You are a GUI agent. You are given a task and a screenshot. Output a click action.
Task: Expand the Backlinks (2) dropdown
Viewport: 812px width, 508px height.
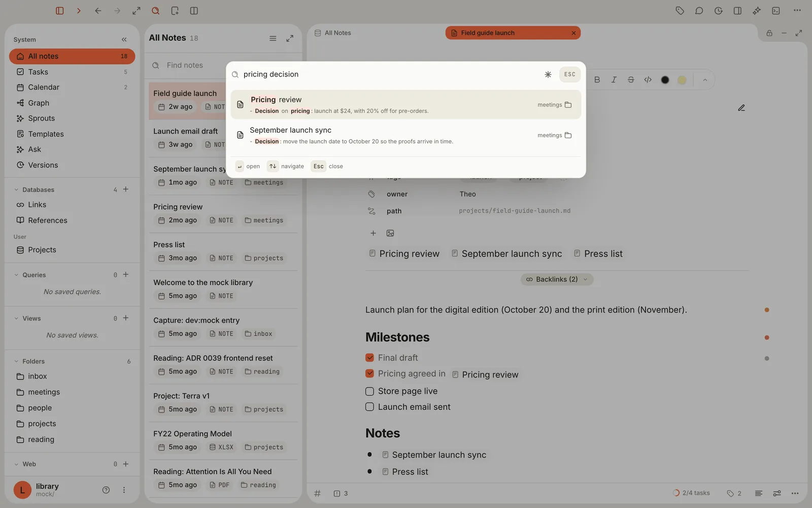coord(557,279)
